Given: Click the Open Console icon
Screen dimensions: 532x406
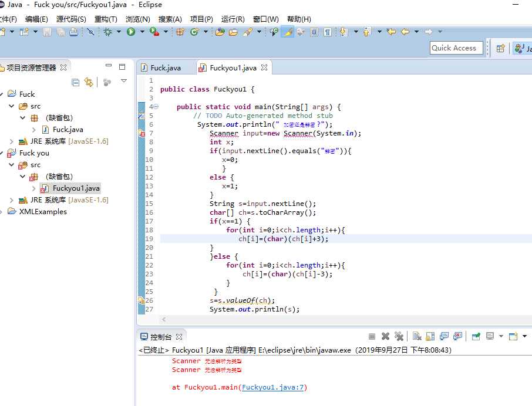Looking at the screenshot, I should pyautogui.click(x=513, y=337).
